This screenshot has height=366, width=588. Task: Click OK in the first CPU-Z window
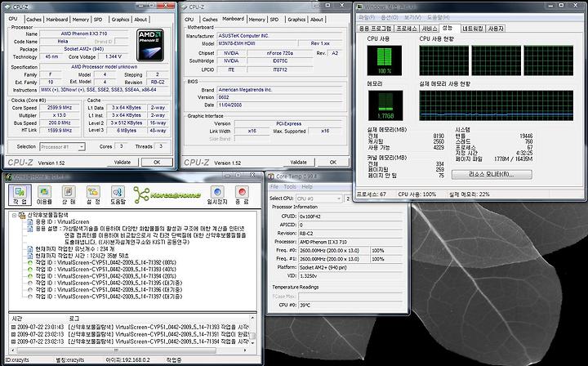click(157, 163)
